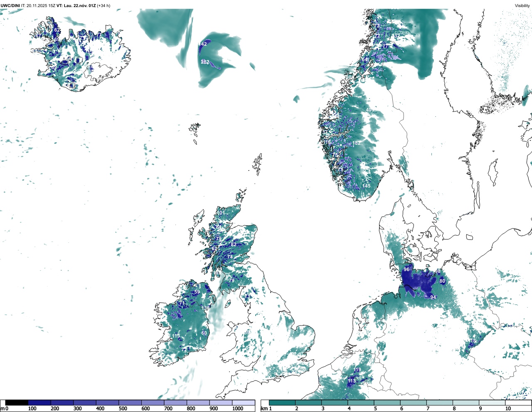
Task: Click the black 0–100 m legend swatch
Action: [x=17, y=403]
